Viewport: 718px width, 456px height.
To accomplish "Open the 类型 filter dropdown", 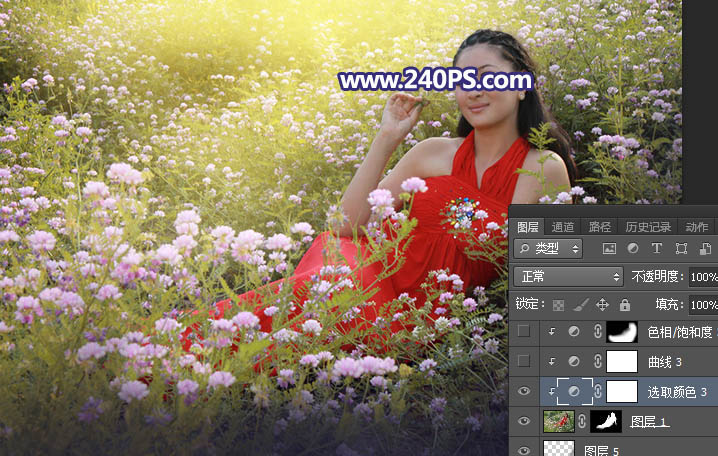I will (x=548, y=248).
